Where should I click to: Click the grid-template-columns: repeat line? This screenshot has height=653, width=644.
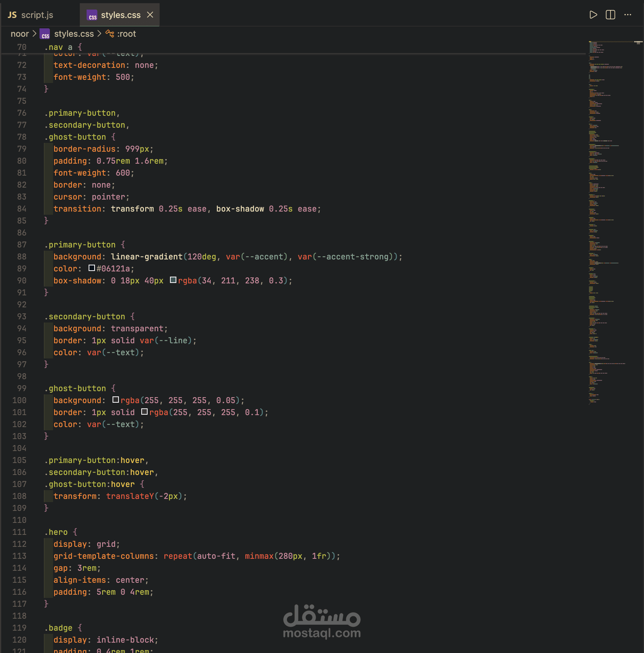[x=197, y=556]
